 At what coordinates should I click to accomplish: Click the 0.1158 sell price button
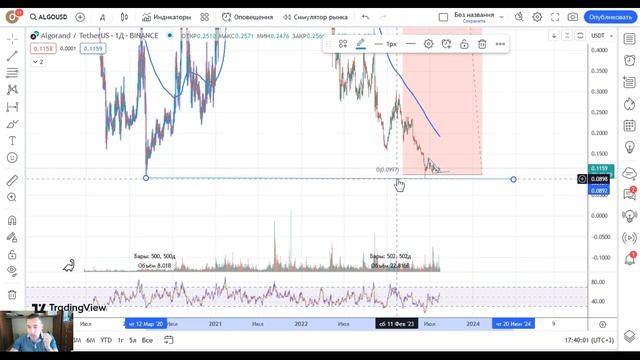(x=43, y=49)
